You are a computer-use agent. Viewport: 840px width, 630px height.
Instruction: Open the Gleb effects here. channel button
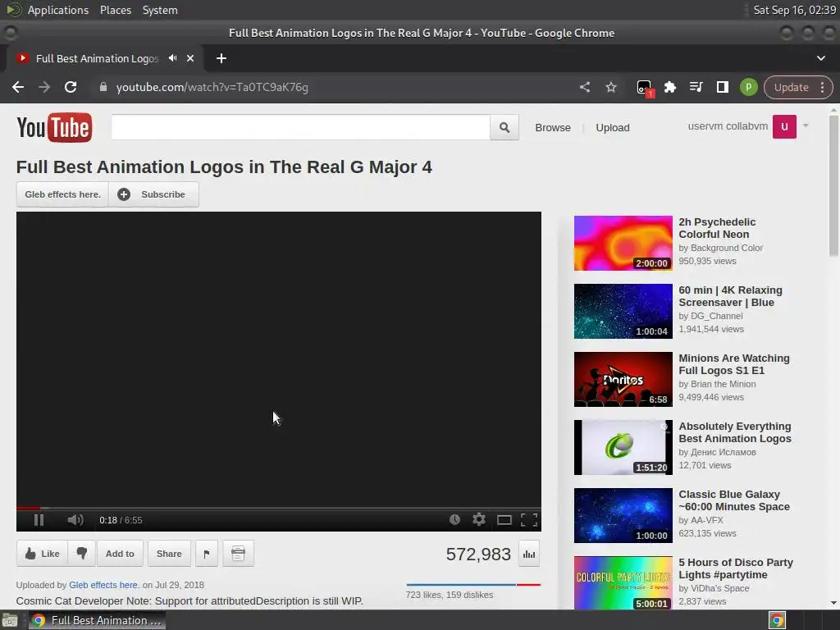tap(62, 194)
